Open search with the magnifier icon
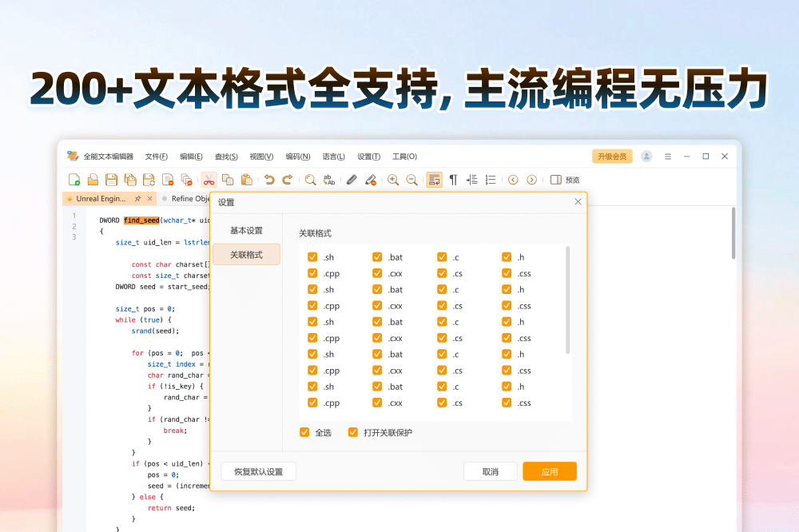 tap(311, 180)
